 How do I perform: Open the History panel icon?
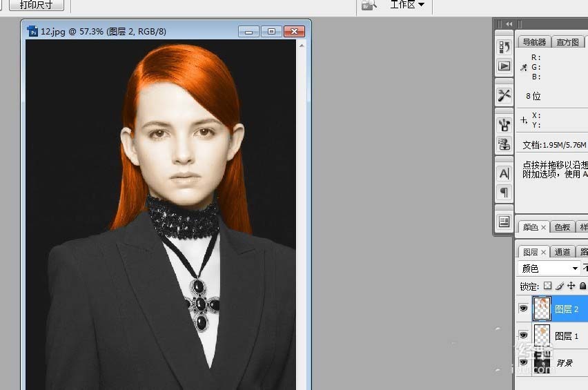pyautogui.click(x=504, y=47)
